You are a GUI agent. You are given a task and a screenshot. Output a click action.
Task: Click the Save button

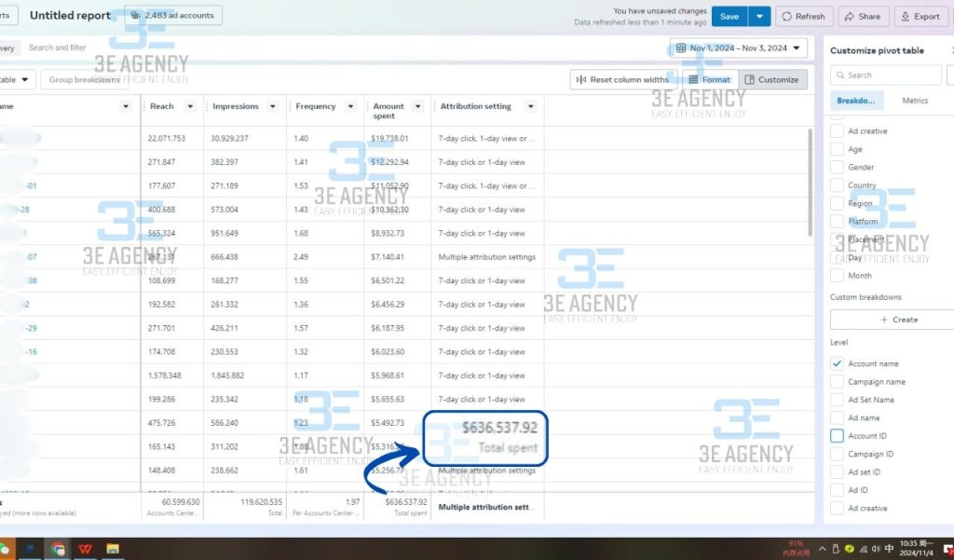(729, 17)
